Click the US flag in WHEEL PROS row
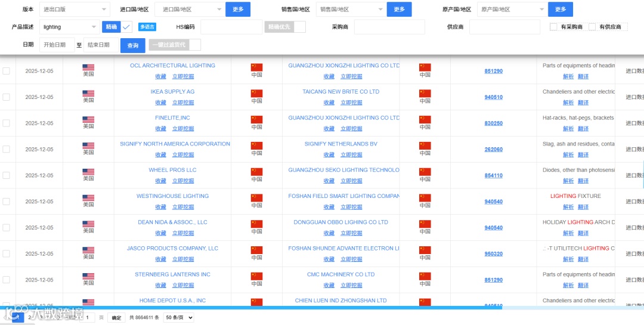Image resolution: width=644 pixels, height=325 pixels. point(88,172)
